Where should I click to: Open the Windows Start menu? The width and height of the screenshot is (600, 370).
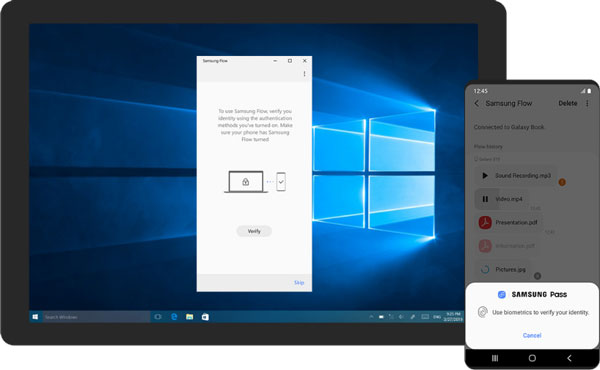35,317
